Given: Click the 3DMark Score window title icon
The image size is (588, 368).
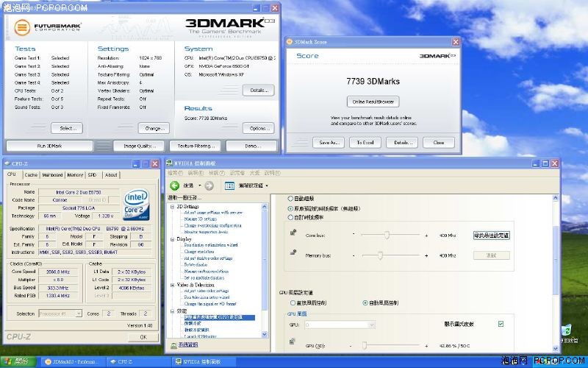Looking at the screenshot, I should (290, 42).
